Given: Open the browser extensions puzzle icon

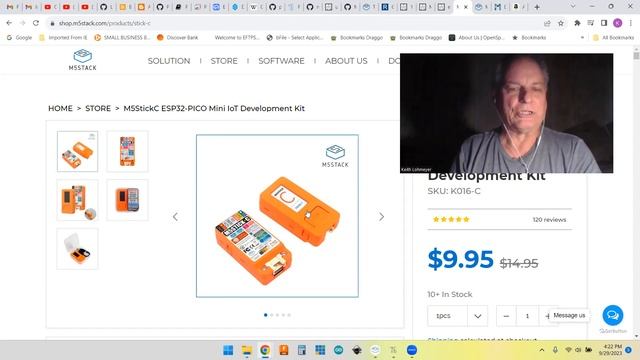Looking at the screenshot, I should [577, 23].
